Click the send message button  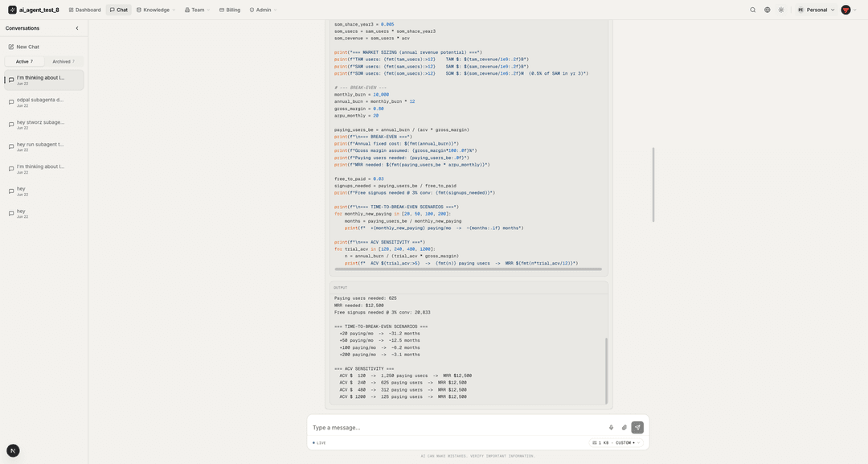(x=637, y=428)
